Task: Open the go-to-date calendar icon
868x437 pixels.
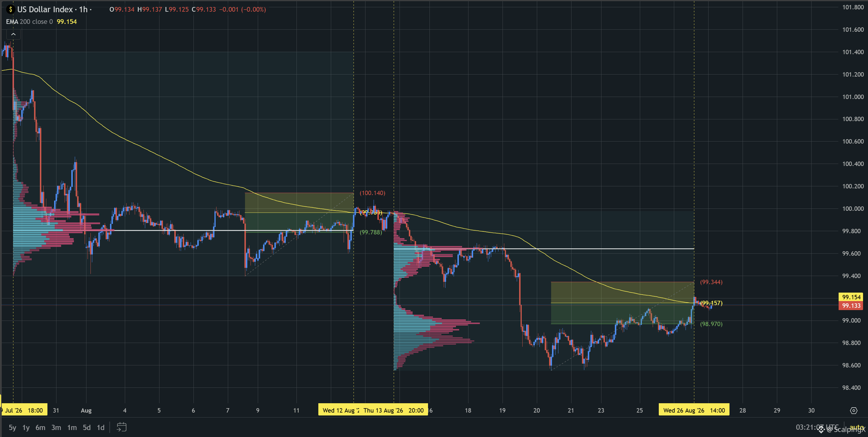Action: pyautogui.click(x=121, y=427)
